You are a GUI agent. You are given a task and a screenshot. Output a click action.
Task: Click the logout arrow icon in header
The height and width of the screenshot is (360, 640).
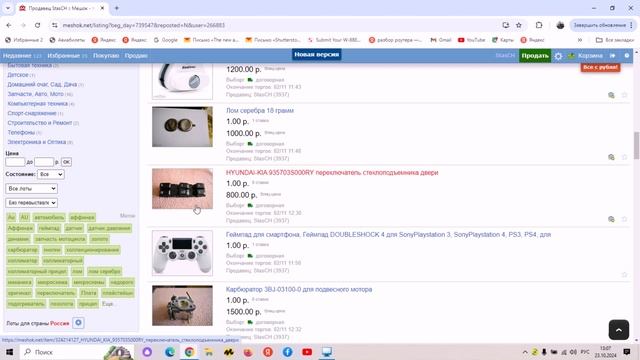coord(613,56)
